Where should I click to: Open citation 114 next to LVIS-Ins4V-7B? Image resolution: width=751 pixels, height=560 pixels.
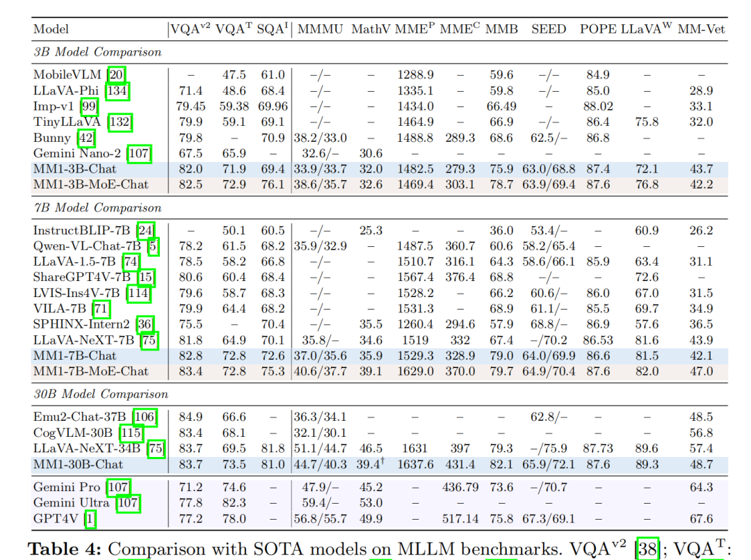tap(138, 293)
